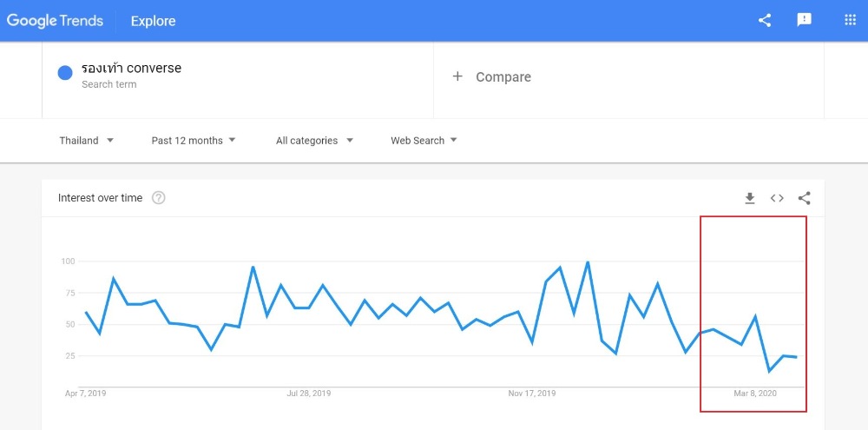Expand the All categories dropdown
868x430 pixels.
click(314, 141)
